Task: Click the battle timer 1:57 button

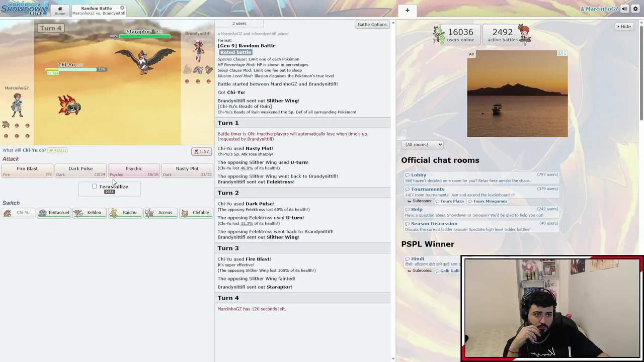Action: click(x=202, y=151)
